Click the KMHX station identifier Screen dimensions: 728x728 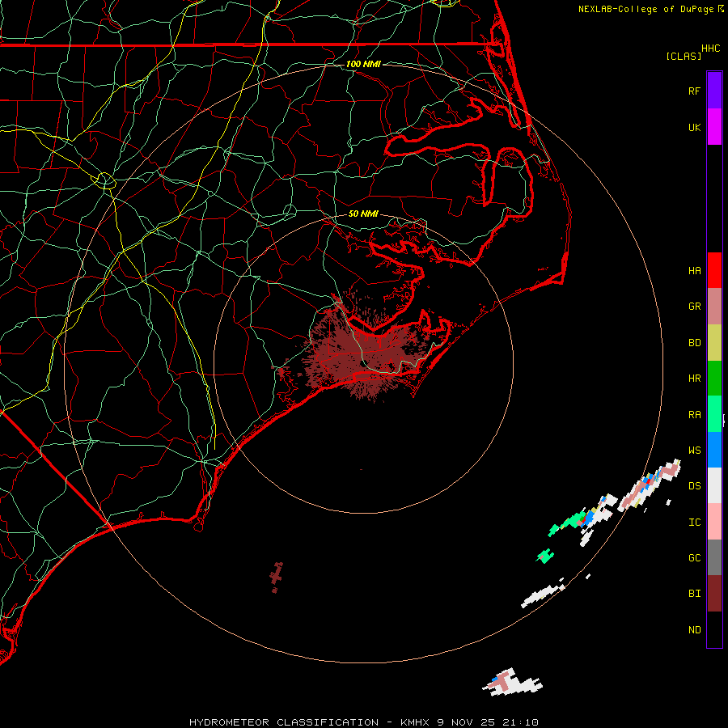[415, 722]
